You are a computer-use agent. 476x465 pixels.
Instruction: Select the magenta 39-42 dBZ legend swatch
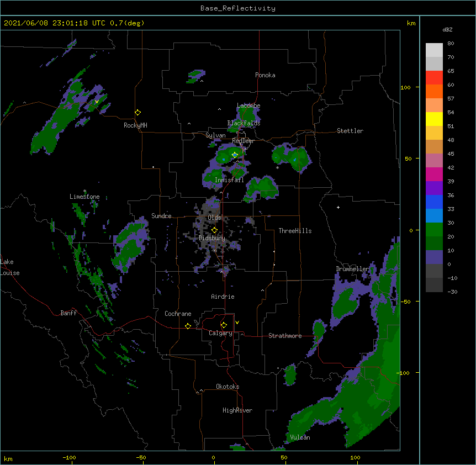click(434, 174)
